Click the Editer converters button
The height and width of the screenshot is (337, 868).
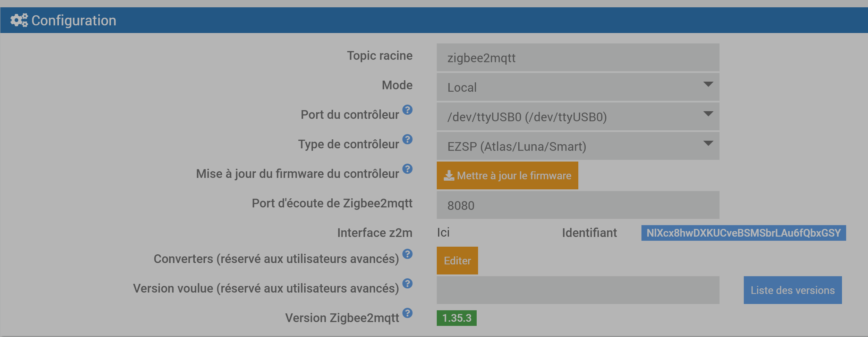point(457,261)
